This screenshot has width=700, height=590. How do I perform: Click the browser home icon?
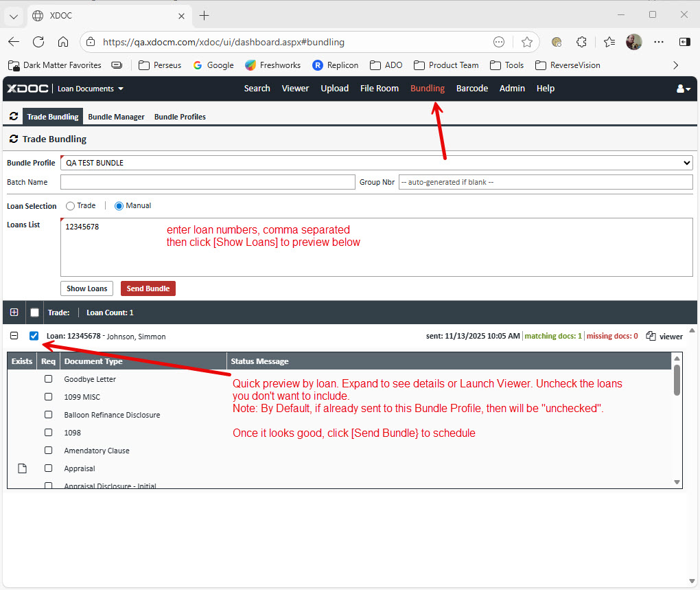tap(63, 42)
